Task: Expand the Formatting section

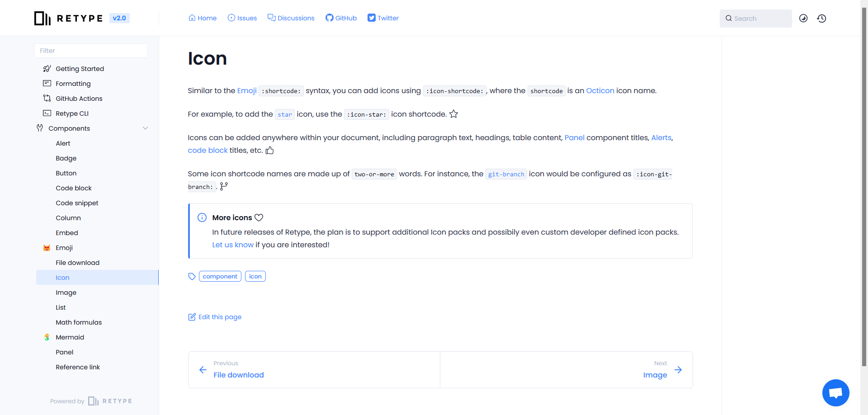Action: point(73,83)
